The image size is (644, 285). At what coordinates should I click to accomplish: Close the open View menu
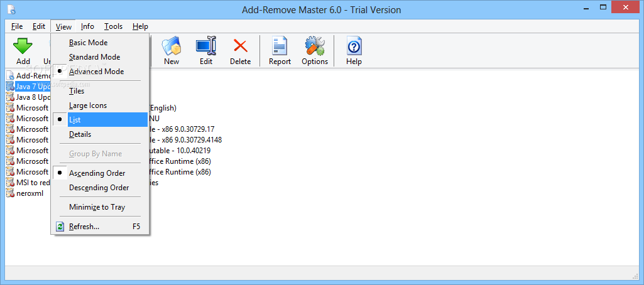pyautogui.click(x=63, y=26)
